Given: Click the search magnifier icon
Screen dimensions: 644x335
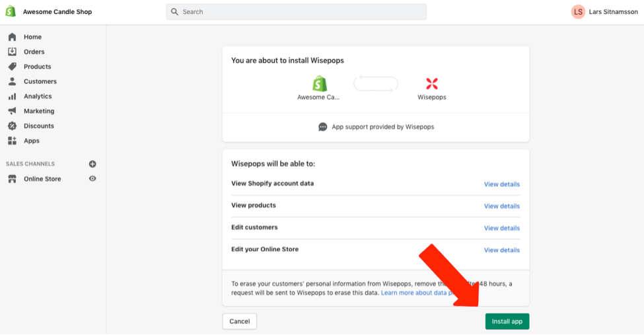Looking at the screenshot, I should pos(174,12).
